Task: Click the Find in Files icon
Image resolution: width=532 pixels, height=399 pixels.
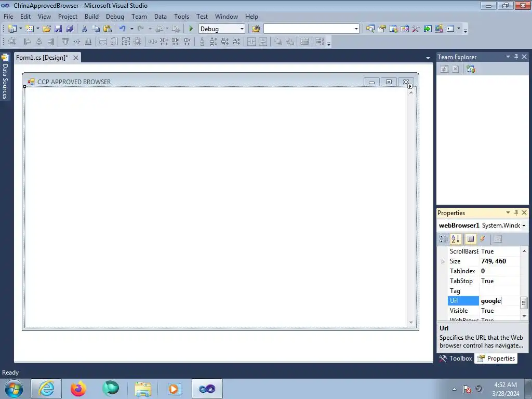Action: point(256,29)
